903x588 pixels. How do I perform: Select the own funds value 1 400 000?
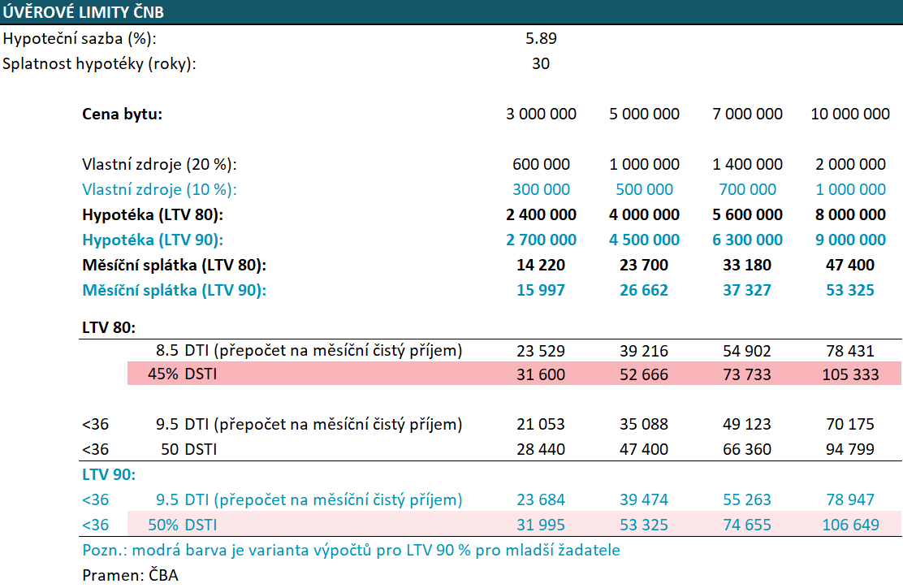point(747,165)
